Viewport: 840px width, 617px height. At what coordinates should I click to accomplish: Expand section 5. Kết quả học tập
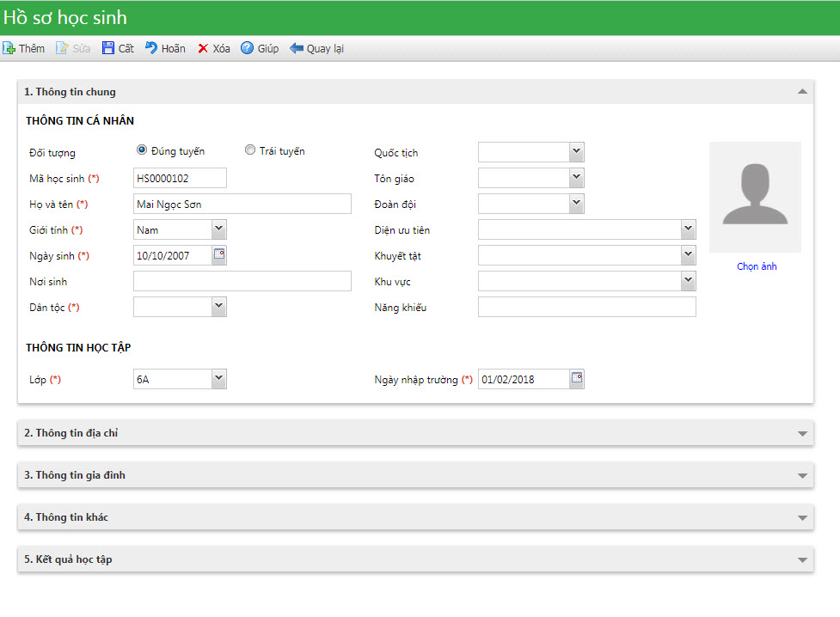802,559
